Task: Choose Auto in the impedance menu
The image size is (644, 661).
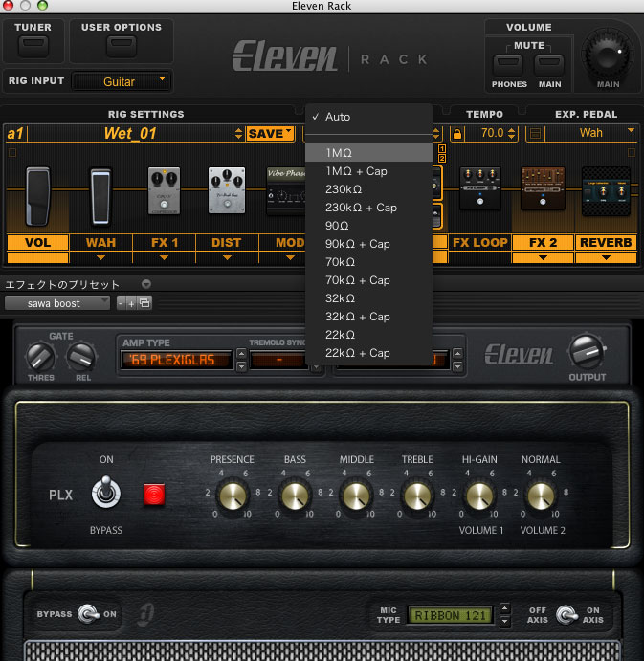Action: coord(368,117)
